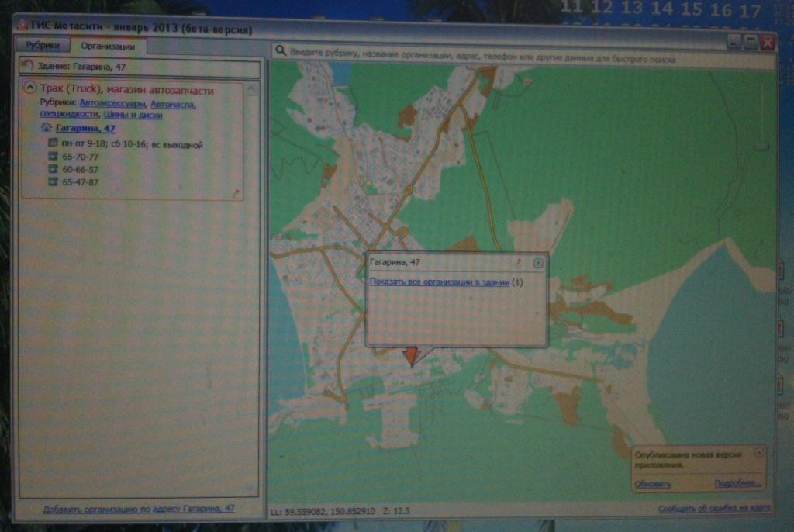Click the phone icon next to 65-70-77
Image resolution: width=794 pixels, height=532 pixels.
point(53,157)
